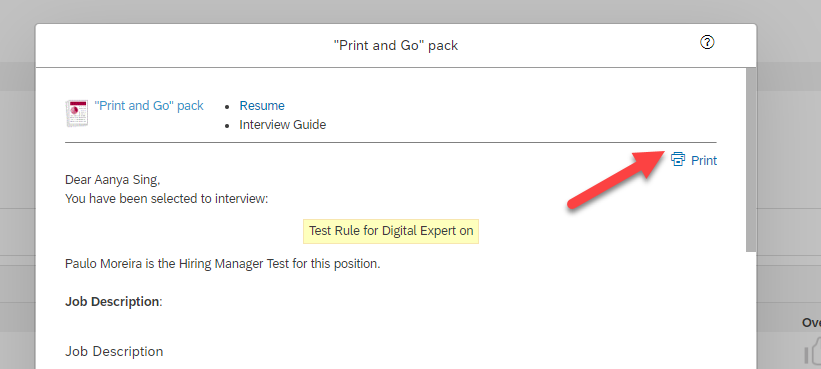Click the yellow "Test Rule for Digital Expert on" box
Viewport: 821px width, 369px height.
coord(391,231)
